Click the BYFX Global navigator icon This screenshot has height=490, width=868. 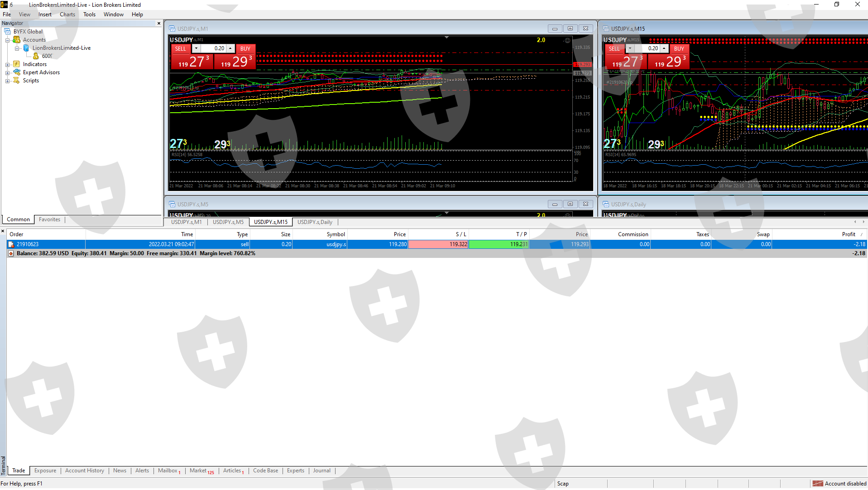tap(7, 32)
